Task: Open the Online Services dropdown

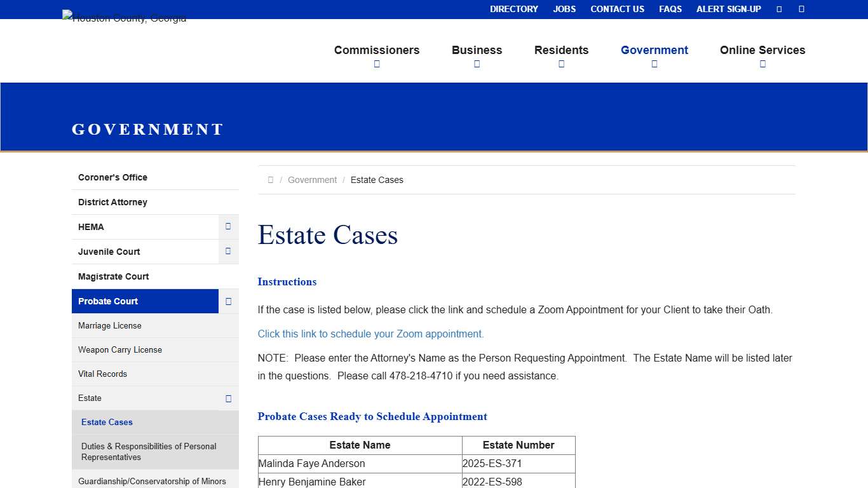Action: [763, 56]
